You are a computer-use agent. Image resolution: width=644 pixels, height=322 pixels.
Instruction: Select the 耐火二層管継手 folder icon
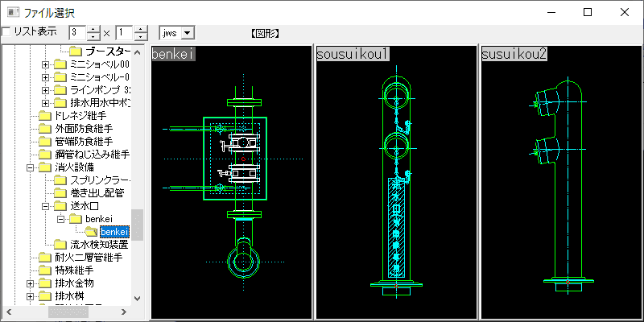43,258
